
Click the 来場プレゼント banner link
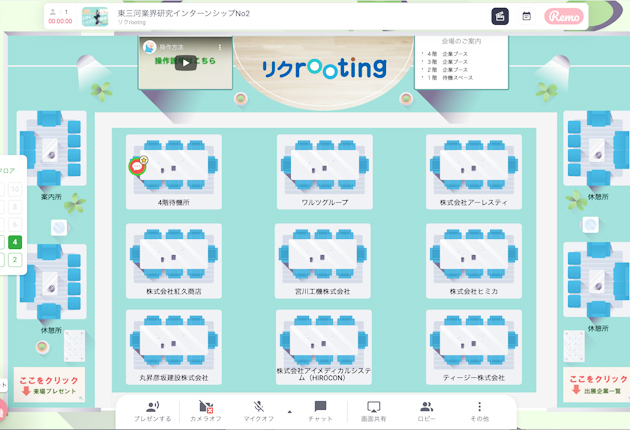point(49,385)
